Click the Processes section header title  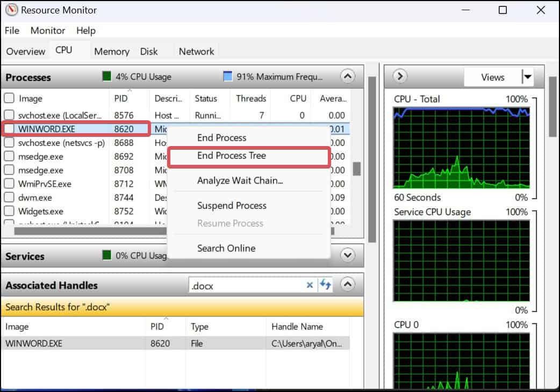(28, 77)
